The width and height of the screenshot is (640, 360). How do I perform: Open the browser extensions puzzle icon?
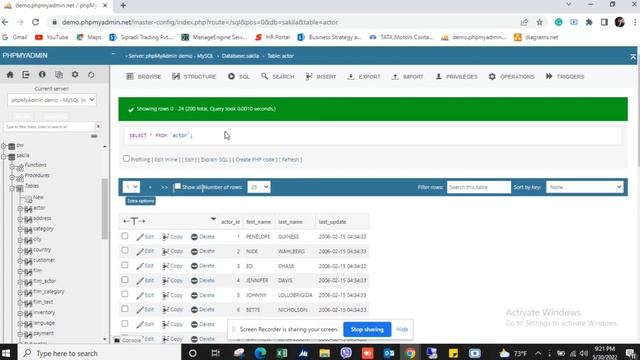tap(589, 22)
